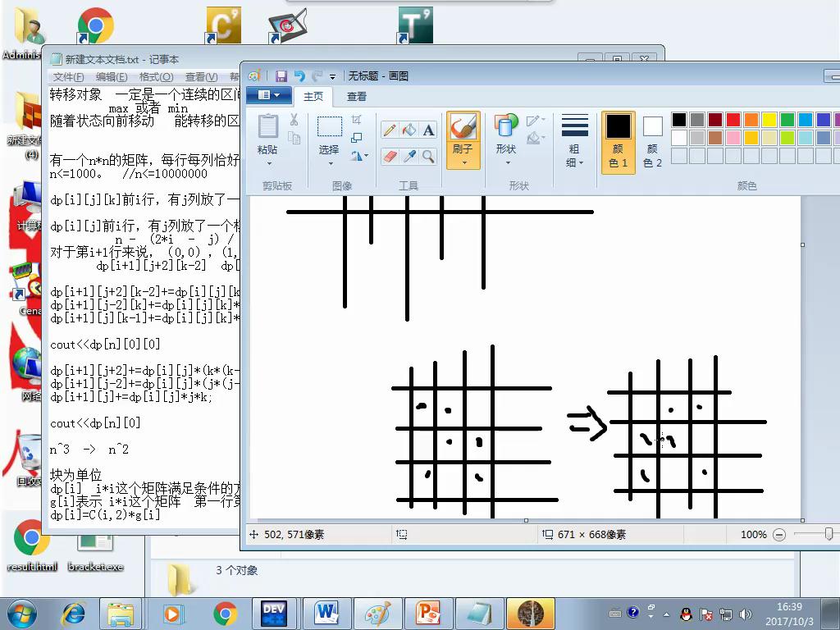Viewport: 840px width, 630px height.
Task: Click the zoom slider thumb in Paint
Action: pos(829,533)
